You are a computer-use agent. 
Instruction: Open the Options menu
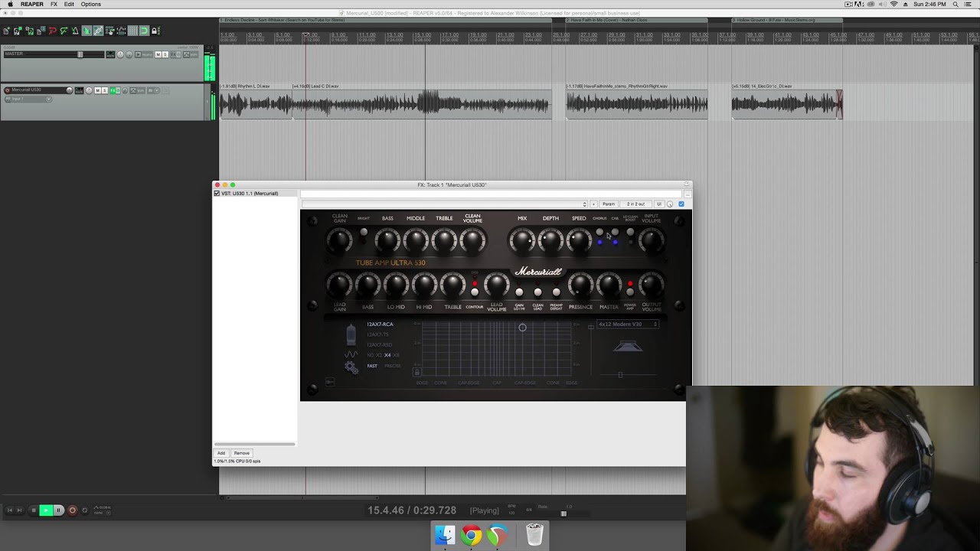(x=90, y=4)
